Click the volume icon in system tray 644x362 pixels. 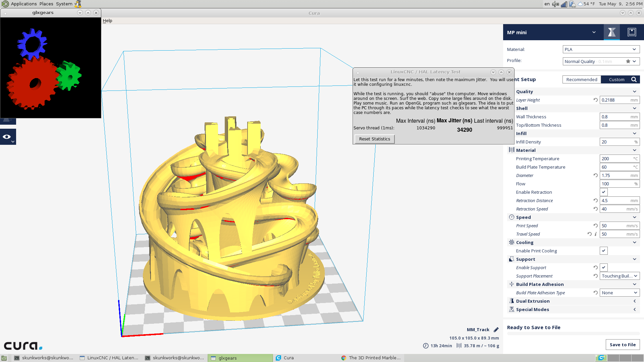[555, 4]
